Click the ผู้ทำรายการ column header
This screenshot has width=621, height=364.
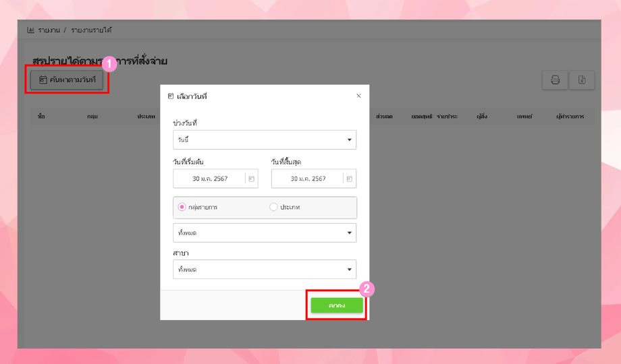coord(570,117)
